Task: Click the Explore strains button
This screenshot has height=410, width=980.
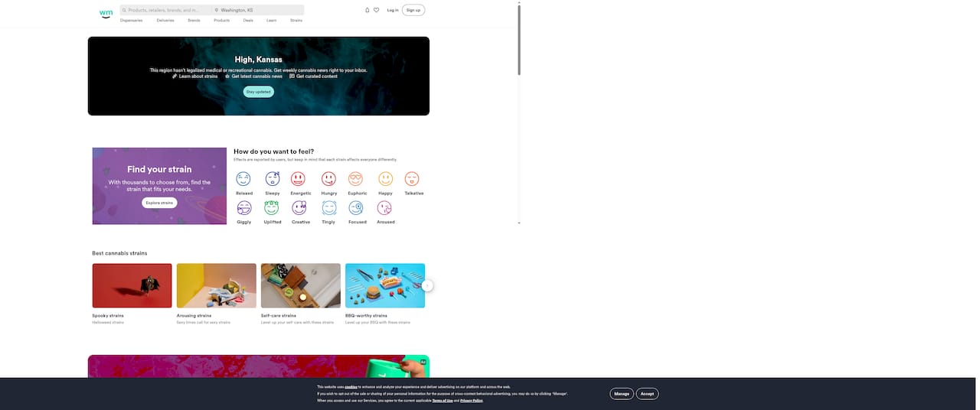Action: coord(159,203)
